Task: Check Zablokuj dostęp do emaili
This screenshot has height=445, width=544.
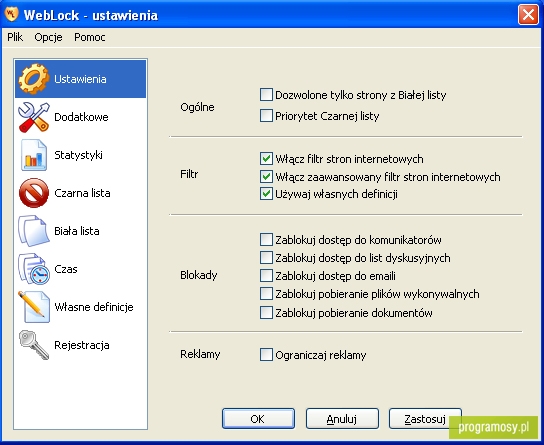Action: coord(266,276)
